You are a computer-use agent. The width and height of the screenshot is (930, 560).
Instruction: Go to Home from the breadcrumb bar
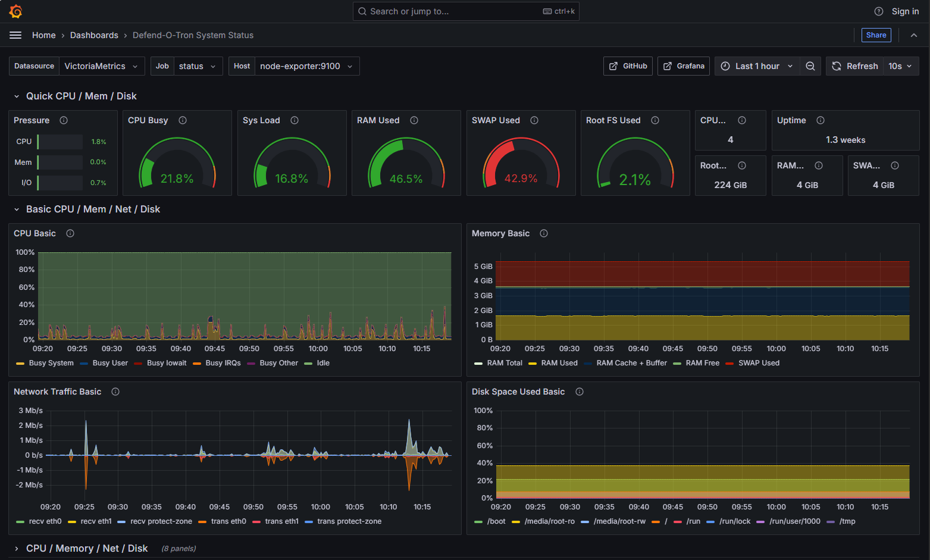click(x=43, y=35)
